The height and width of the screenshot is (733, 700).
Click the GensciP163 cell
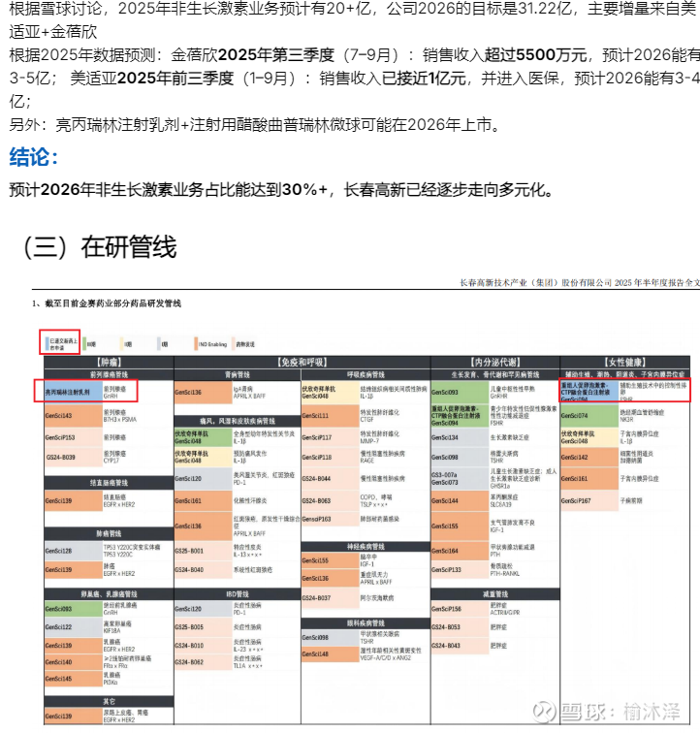pyautogui.click(x=331, y=519)
